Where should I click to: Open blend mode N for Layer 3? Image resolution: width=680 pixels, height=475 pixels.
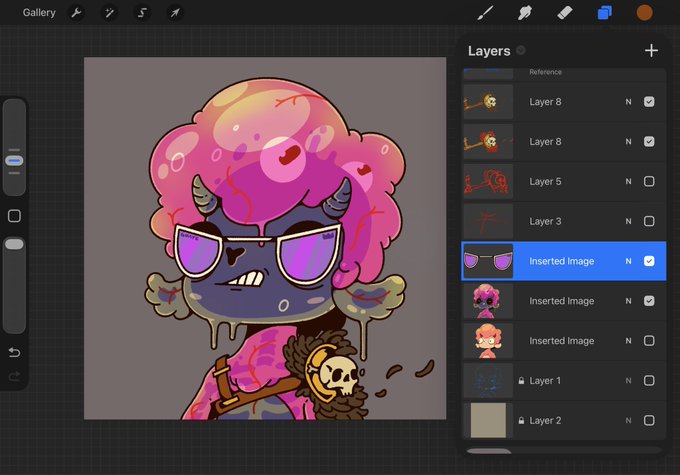[628, 221]
